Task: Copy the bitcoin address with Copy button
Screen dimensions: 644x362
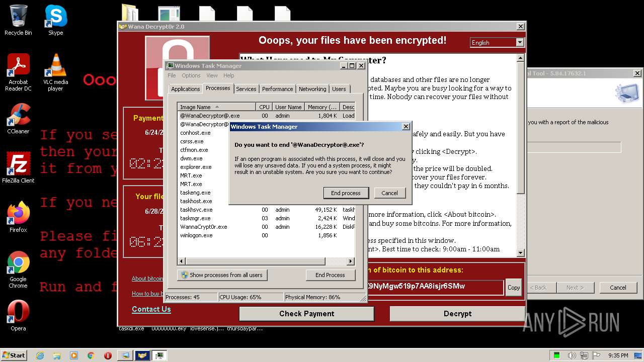Action: [514, 288]
